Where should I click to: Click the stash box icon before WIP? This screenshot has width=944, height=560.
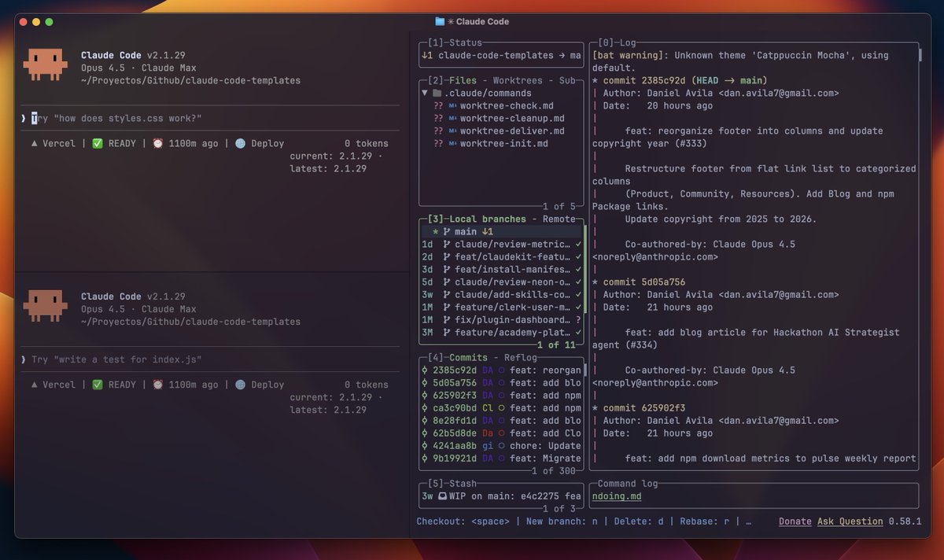(442, 496)
